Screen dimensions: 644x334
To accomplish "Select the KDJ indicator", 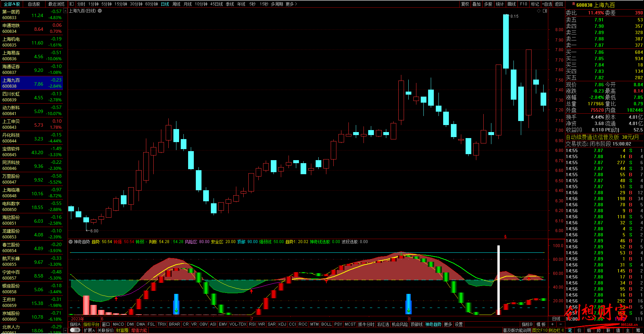I will (282, 324).
